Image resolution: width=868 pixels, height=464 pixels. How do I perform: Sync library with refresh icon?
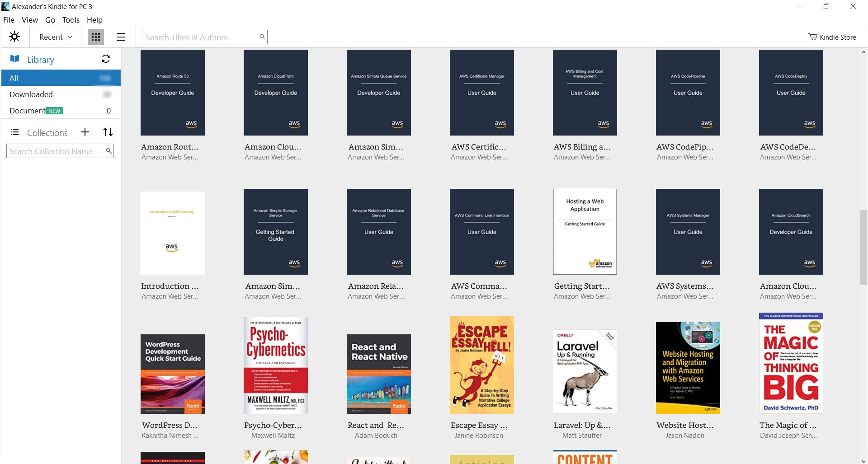click(106, 59)
